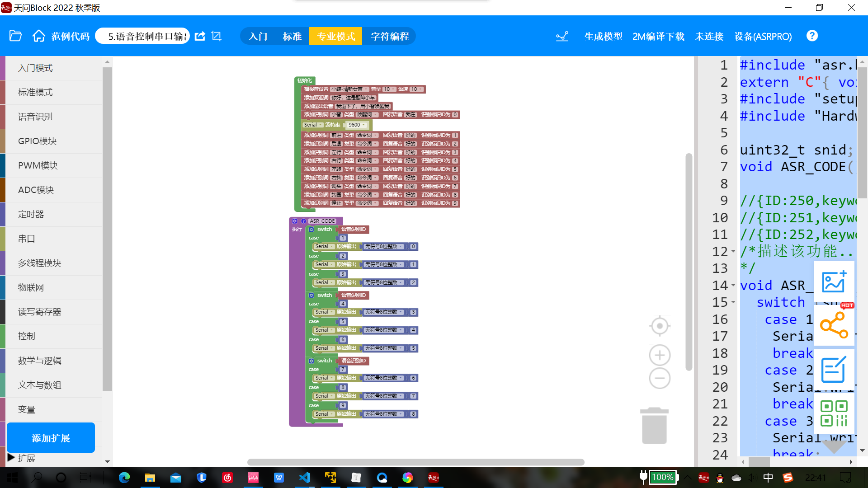The width and height of the screenshot is (868, 488).
Task: Click the 未连接 connection button
Action: click(x=709, y=36)
